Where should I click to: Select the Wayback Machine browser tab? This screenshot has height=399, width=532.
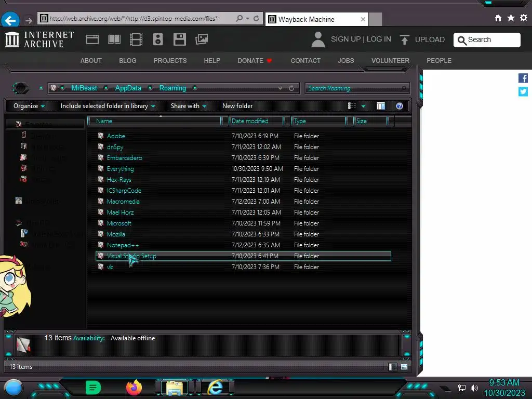[x=316, y=19]
